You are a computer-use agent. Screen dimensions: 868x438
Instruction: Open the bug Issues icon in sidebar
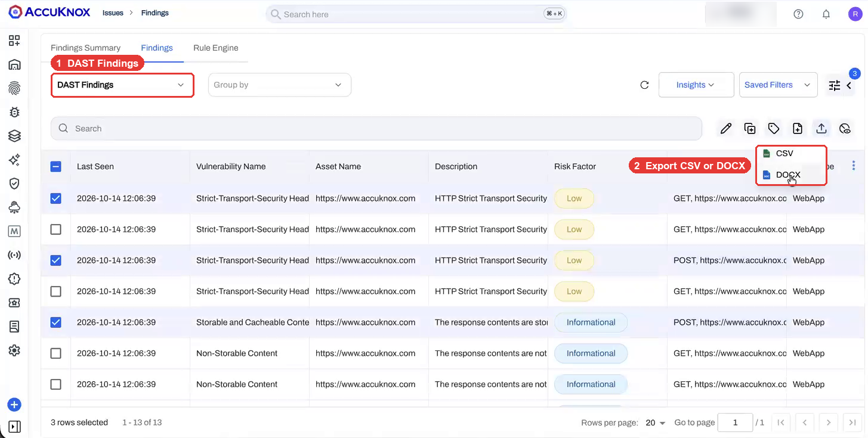point(14,112)
